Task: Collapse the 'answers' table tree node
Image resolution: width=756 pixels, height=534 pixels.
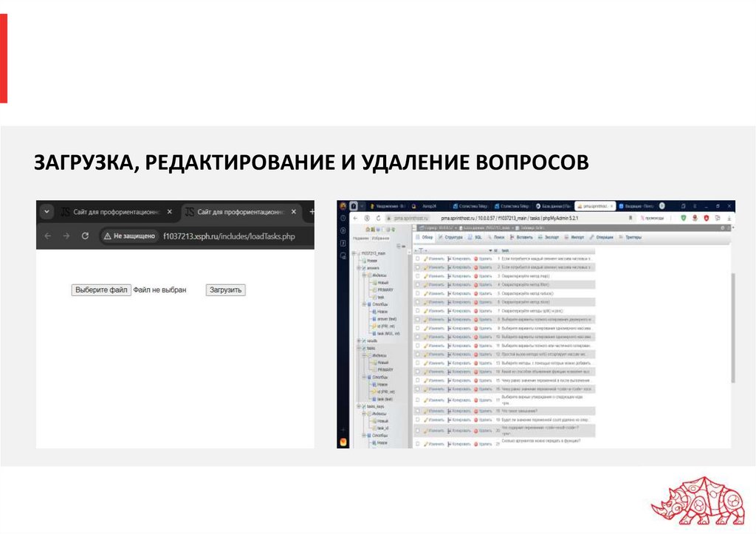Action: 360,267
